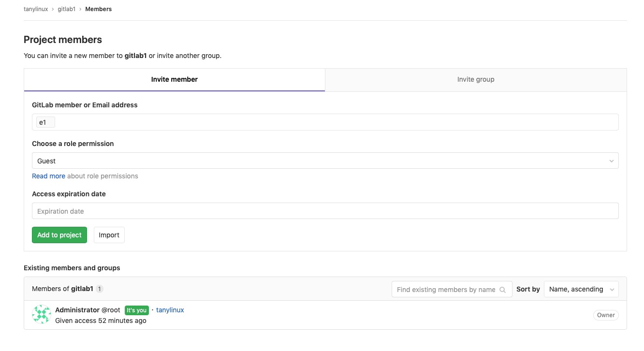Focus the Find existing members search box
Image resolution: width=644 pixels, height=351 pixels.
452,290
